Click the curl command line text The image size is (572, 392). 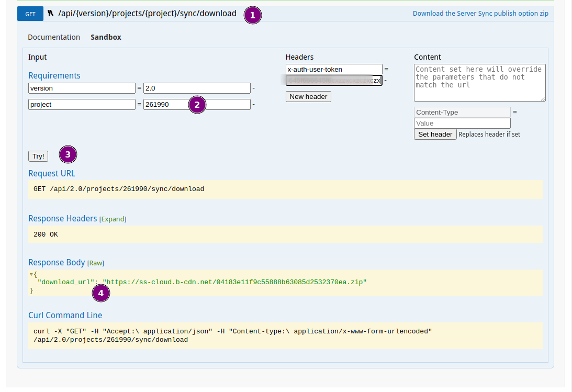[x=233, y=335]
